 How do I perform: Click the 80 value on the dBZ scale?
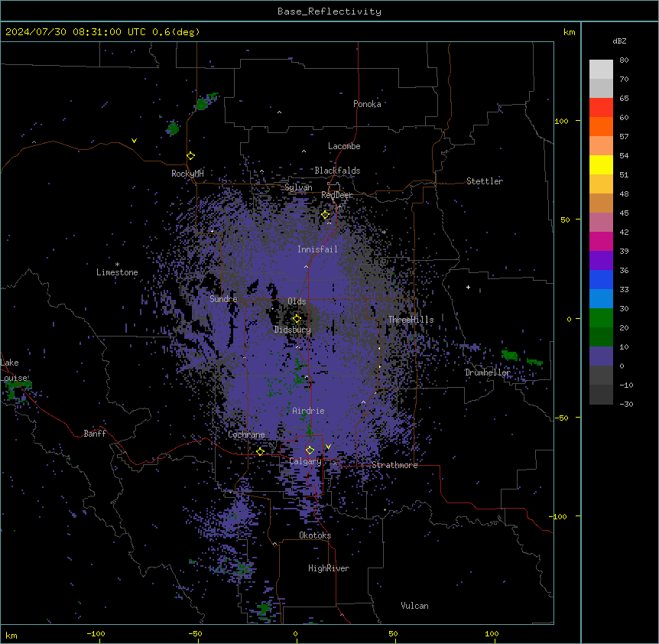tap(624, 60)
